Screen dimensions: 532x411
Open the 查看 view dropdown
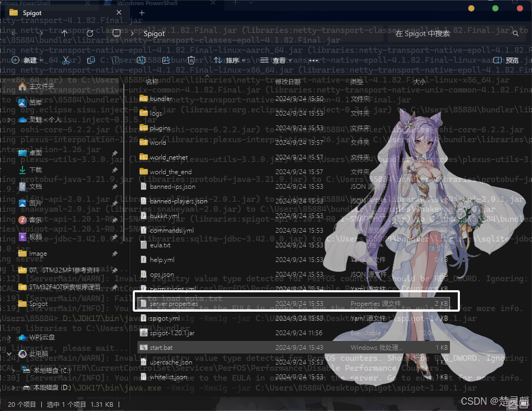click(x=276, y=61)
